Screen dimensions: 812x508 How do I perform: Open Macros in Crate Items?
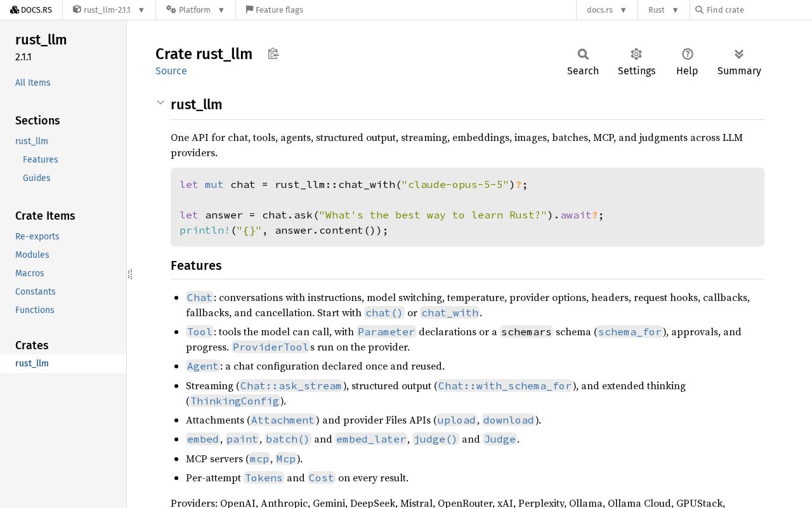coord(30,273)
